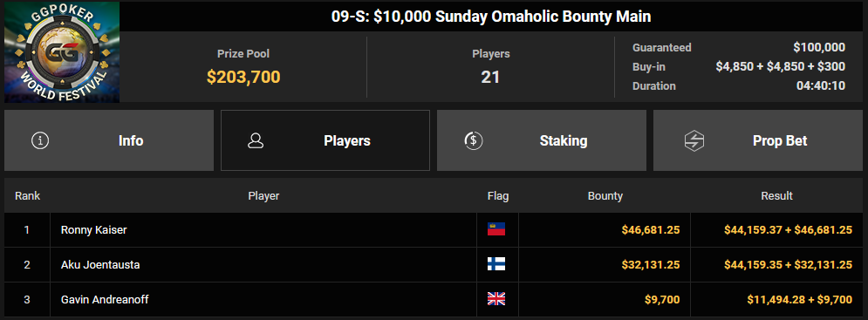Switch to the Staking tab
Viewport: 868px width, 320px height.
tap(542, 140)
